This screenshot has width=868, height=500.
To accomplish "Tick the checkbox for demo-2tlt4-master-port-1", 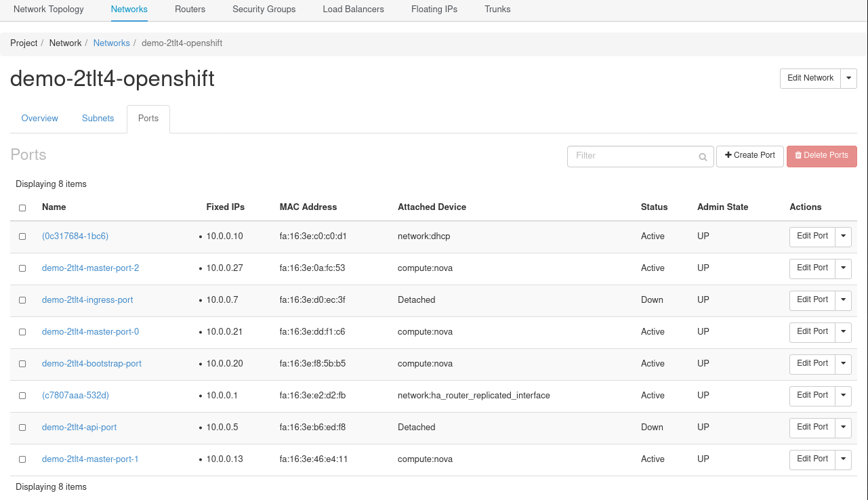I will tap(22, 459).
